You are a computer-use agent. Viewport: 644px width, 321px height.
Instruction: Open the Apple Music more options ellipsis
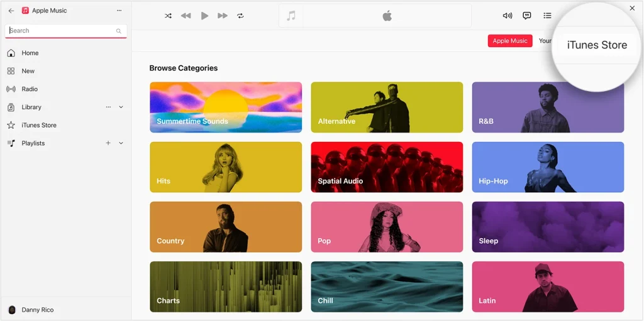click(x=119, y=10)
